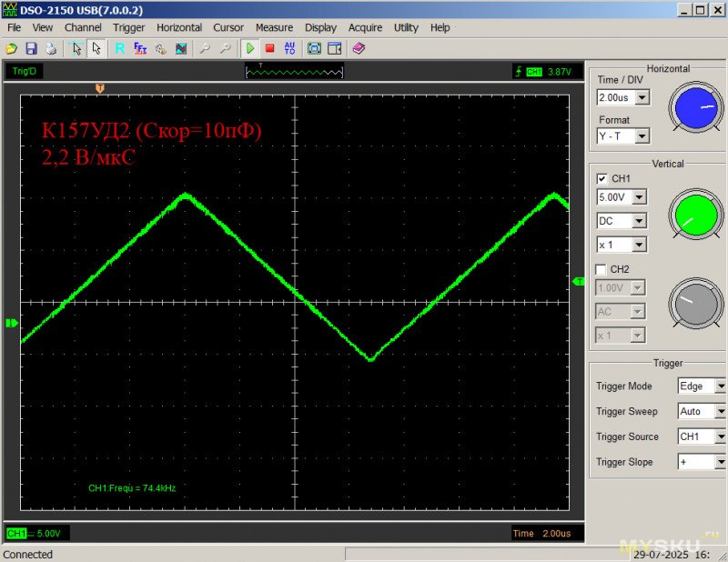Viewport: 728px width, 562px height.
Task: Expand the Trigger Sweep Auto dropdown
Action: click(x=720, y=411)
